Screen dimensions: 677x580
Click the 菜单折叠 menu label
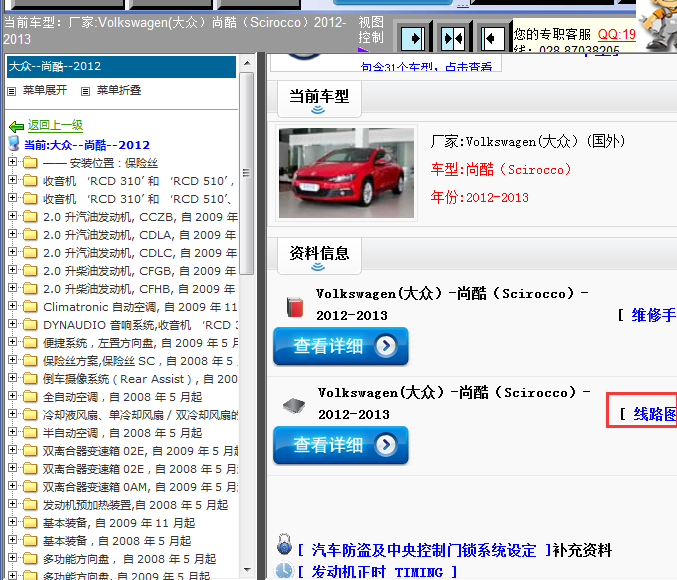point(119,90)
